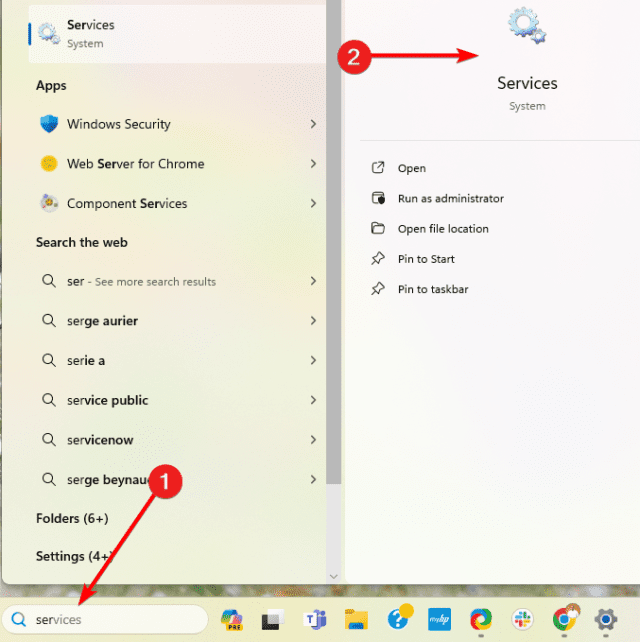Viewport: 640px width, 642px height.
Task: Expand Web Server for Chrome chevron
Action: pos(313,163)
